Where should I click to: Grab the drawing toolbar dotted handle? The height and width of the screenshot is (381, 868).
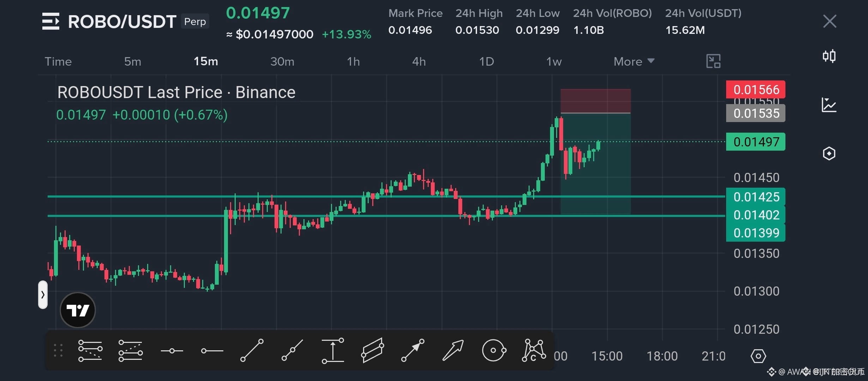point(58,351)
